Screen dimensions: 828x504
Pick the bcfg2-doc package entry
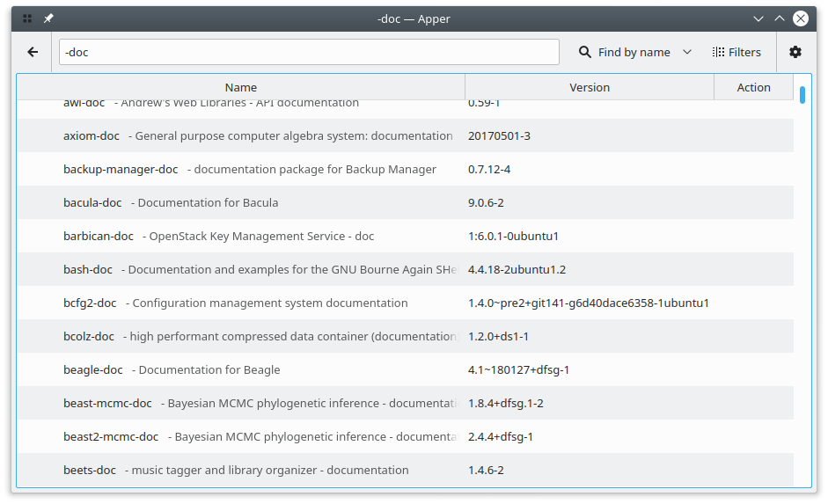pyautogui.click(x=90, y=303)
